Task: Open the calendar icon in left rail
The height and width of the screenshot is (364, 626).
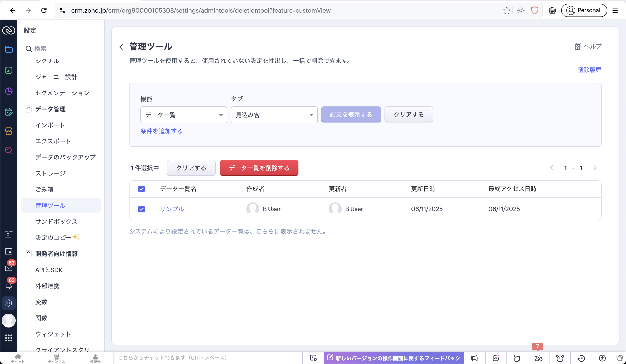Action: [9, 251]
